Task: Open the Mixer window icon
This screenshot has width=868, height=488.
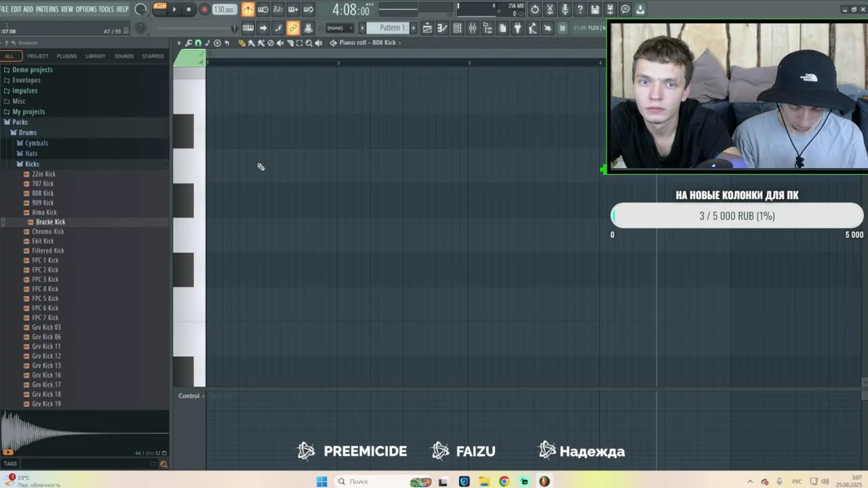Action: (x=472, y=28)
